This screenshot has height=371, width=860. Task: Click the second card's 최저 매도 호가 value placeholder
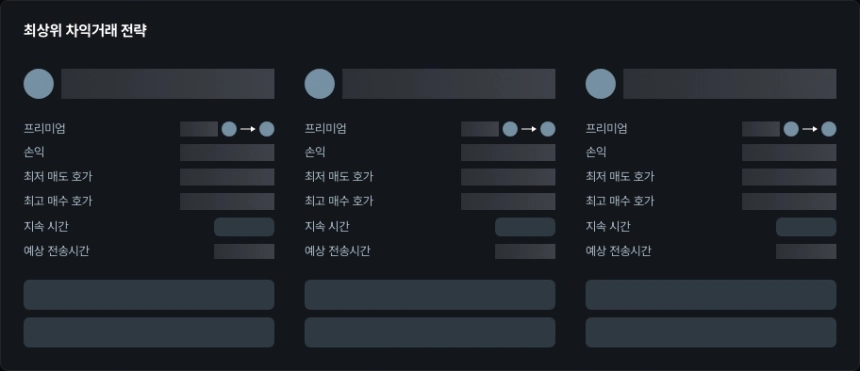508,177
